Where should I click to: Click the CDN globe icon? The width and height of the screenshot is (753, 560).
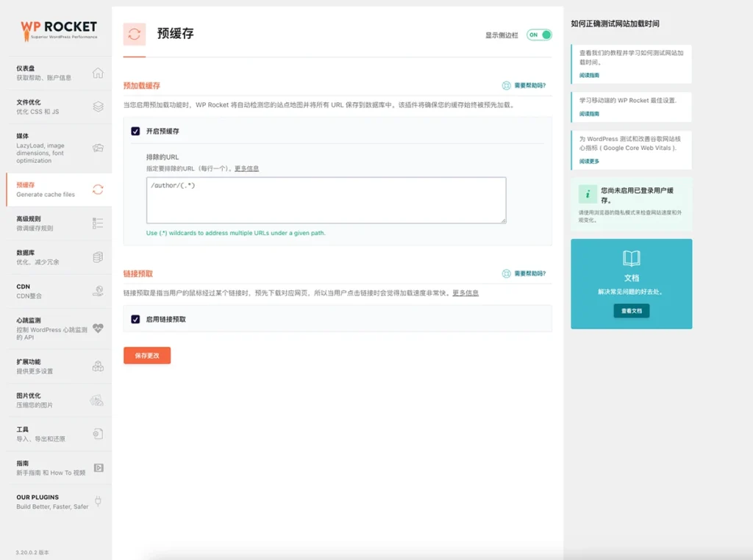click(98, 291)
